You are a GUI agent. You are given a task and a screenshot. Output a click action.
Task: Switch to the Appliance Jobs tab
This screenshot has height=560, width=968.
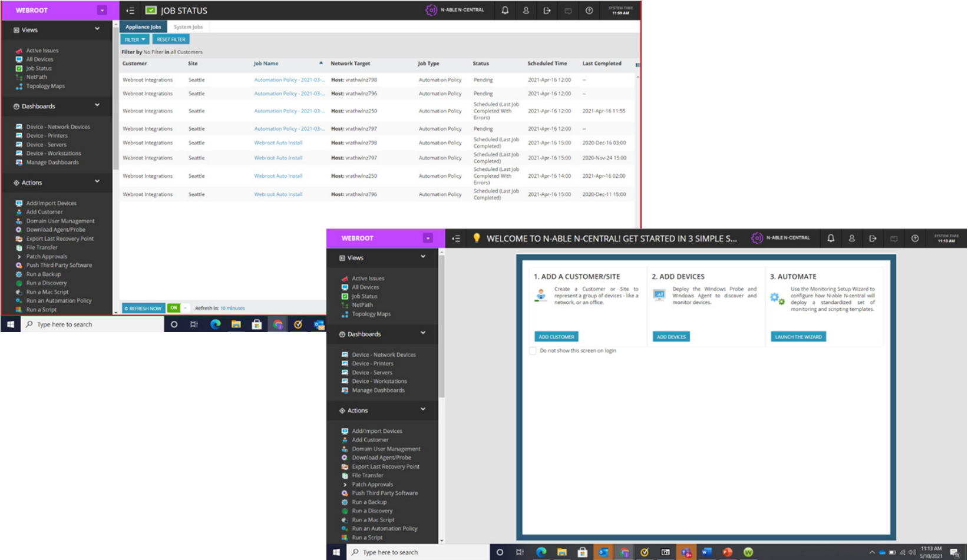143,27
